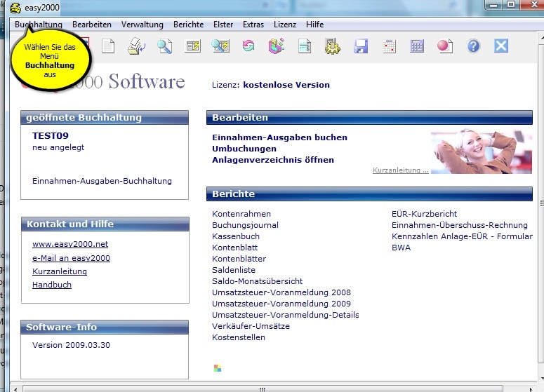Image resolution: width=544 pixels, height=392 pixels.
Task: Click the magnifier over document icon
Action: [x=164, y=46]
